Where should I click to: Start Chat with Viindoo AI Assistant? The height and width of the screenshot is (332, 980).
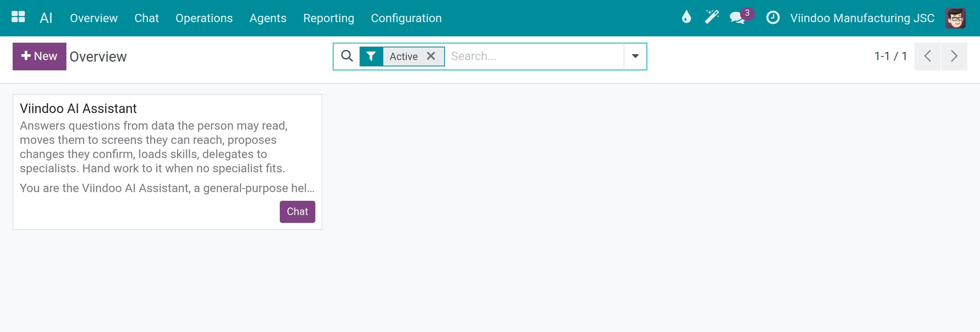point(298,212)
